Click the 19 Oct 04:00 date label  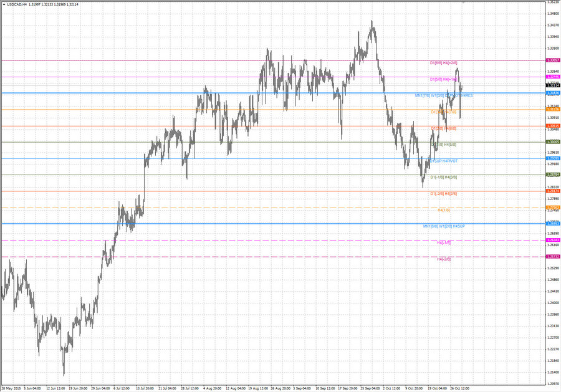pos(438,388)
